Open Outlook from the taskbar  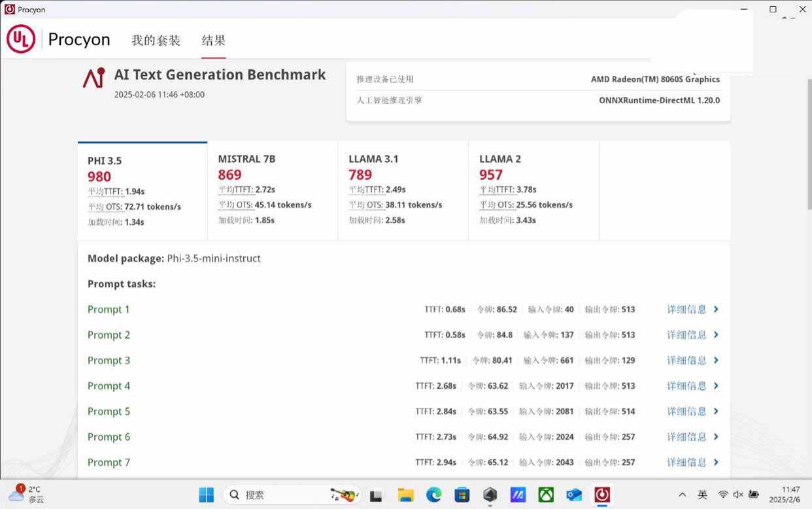click(x=574, y=495)
